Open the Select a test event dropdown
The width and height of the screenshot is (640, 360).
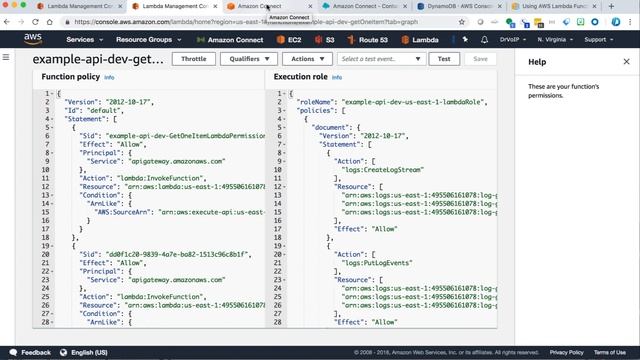tap(381, 59)
